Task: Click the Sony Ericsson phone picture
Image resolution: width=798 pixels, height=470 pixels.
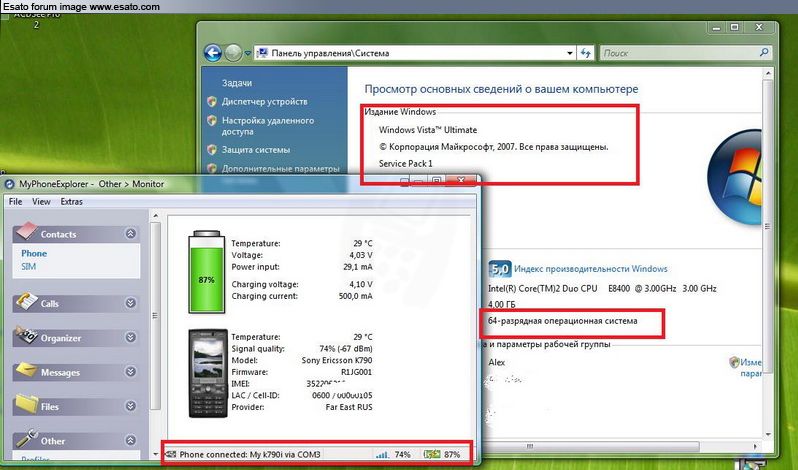Action: click(208, 373)
